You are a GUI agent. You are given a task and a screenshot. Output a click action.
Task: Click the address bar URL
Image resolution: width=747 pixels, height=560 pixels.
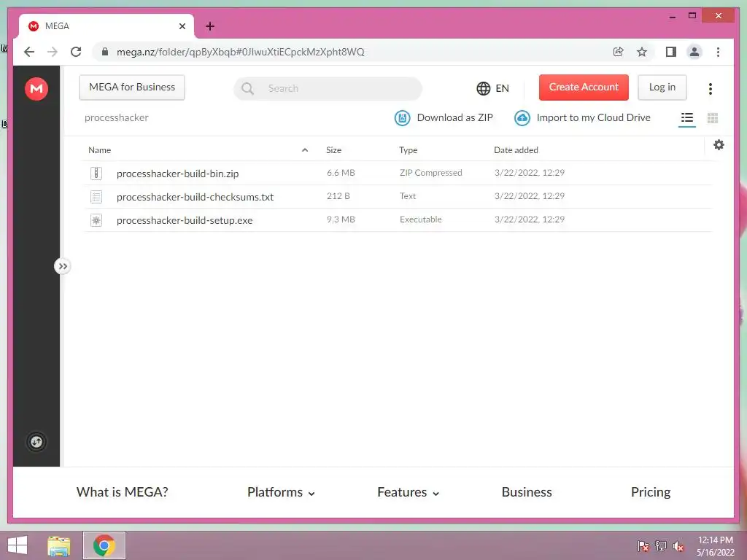[241, 52]
